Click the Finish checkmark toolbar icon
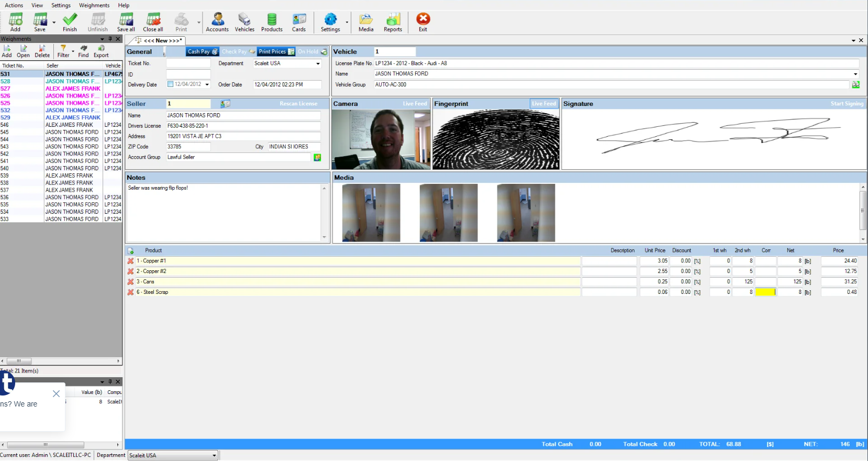Screen dimensions: 868x461 [70, 22]
